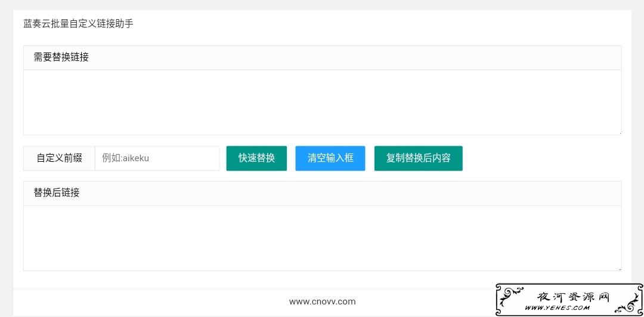Viewport: 644px width, 317px height.
Task: Grab the resize handle of 需要替换链接 textarea
Action: tap(620, 133)
